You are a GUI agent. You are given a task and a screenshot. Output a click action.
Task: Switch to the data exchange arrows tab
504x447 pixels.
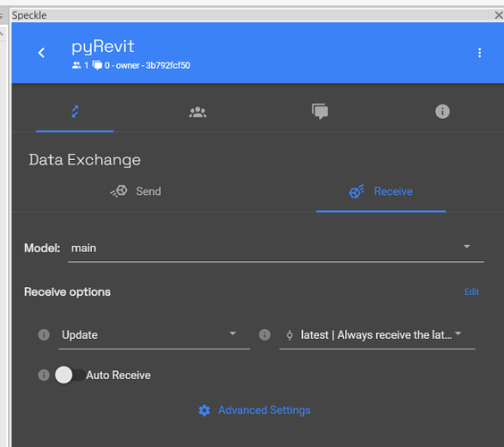click(x=75, y=112)
